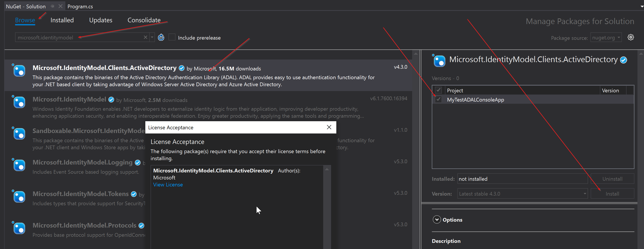Click verified badge beside Microsoft.IdentityModel.Tokens
Image resolution: width=644 pixels, height=249 pixels.
(134, 195)
